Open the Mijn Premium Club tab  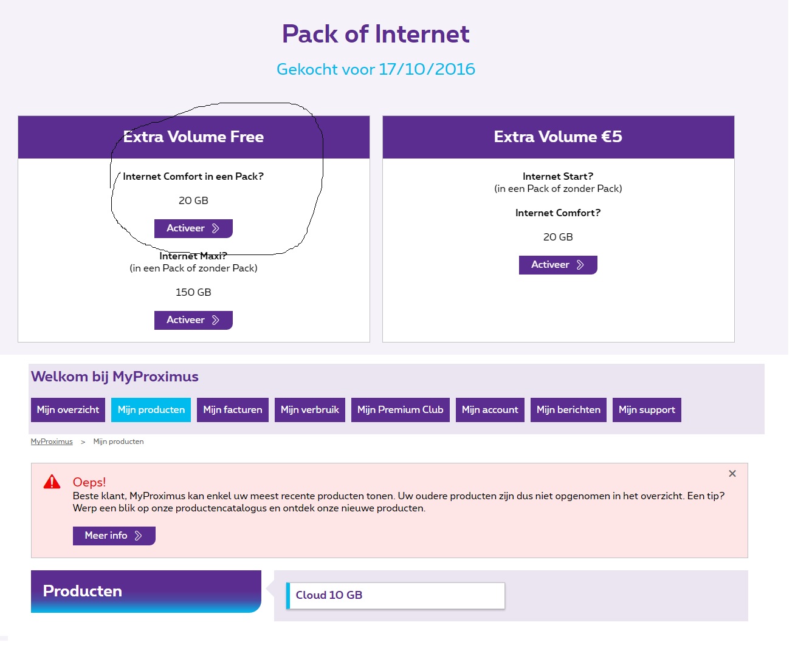pyautogui.click(x=400, y=410)
